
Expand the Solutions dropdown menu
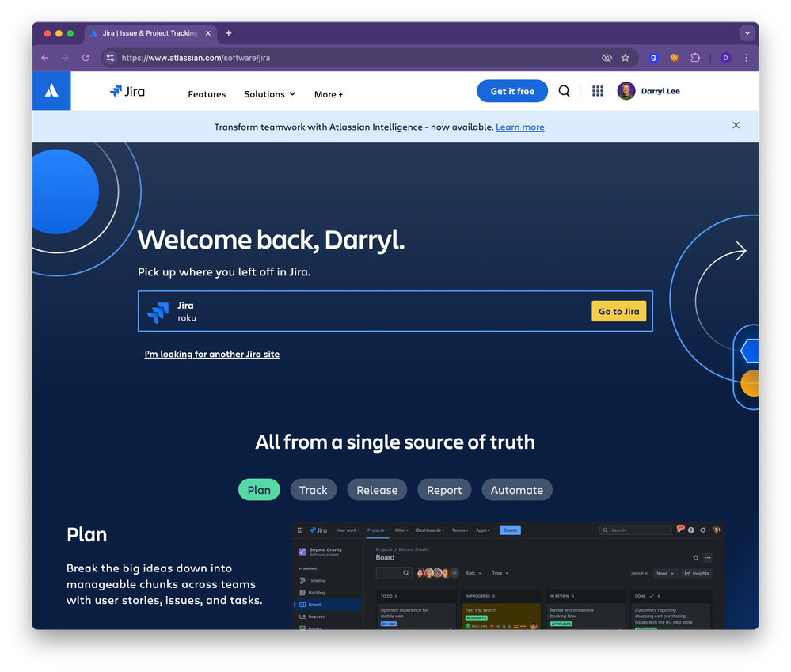(x=270, y=94)
